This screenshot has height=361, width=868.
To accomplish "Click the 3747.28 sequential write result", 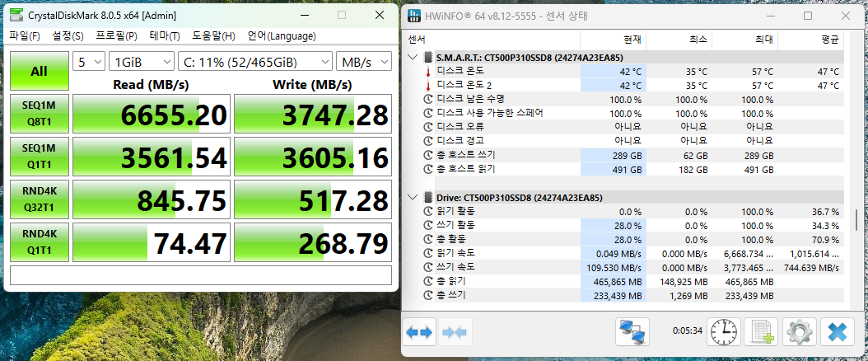I will [313, 115].
